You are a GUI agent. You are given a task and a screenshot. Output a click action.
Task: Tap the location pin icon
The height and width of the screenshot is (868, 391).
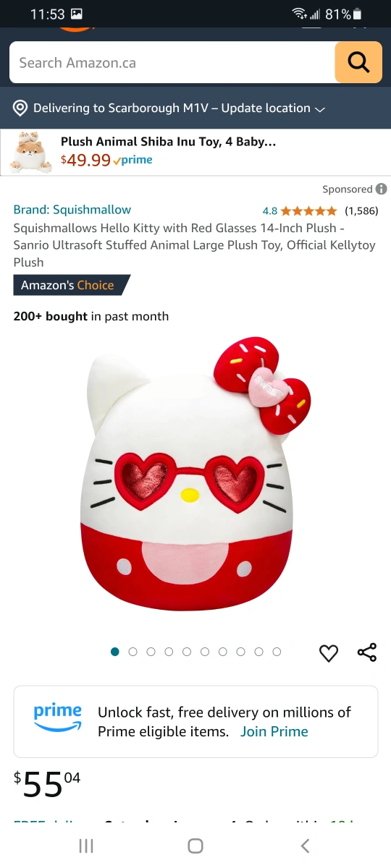[x=21, y=109]
